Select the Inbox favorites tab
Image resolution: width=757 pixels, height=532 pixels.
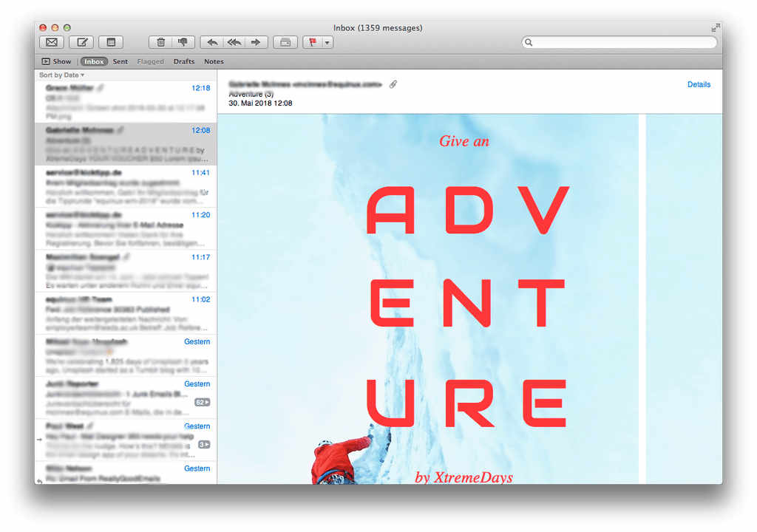click(94, 61)
